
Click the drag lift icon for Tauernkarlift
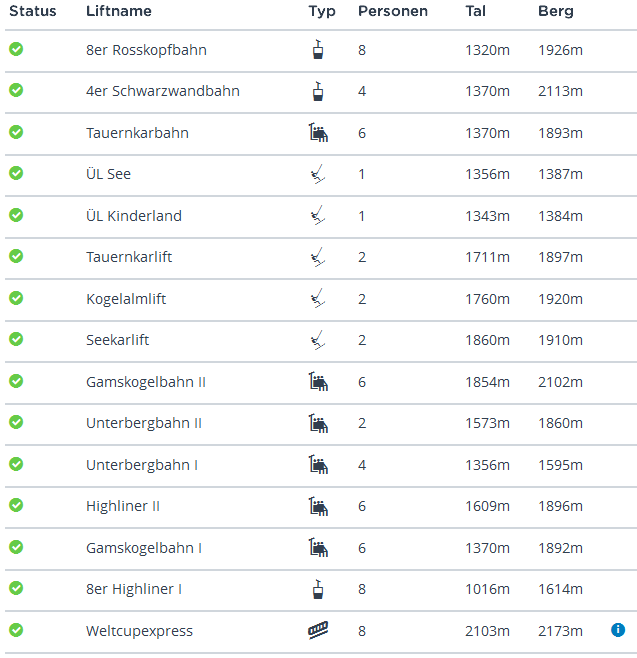[318, 258]
